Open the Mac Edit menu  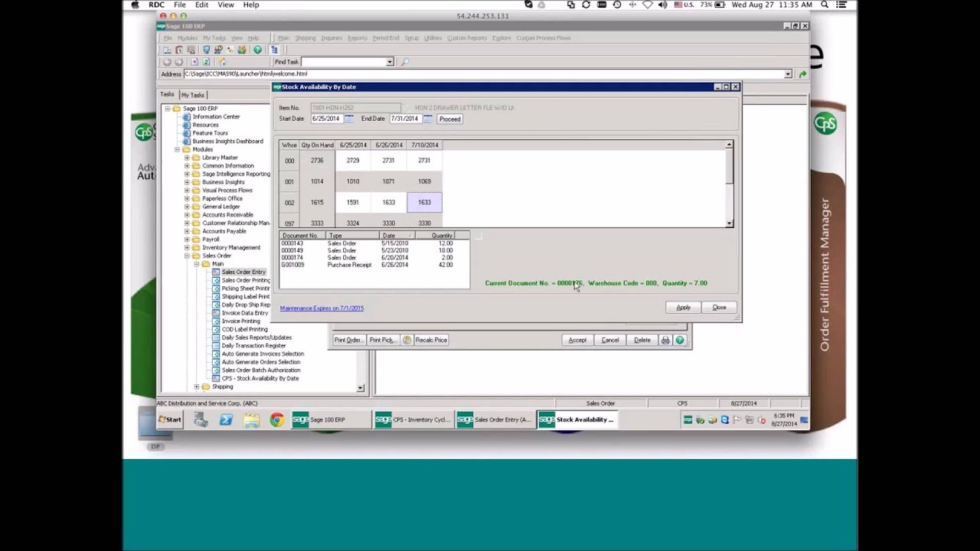pyautogui.click(x=201, y=5)
